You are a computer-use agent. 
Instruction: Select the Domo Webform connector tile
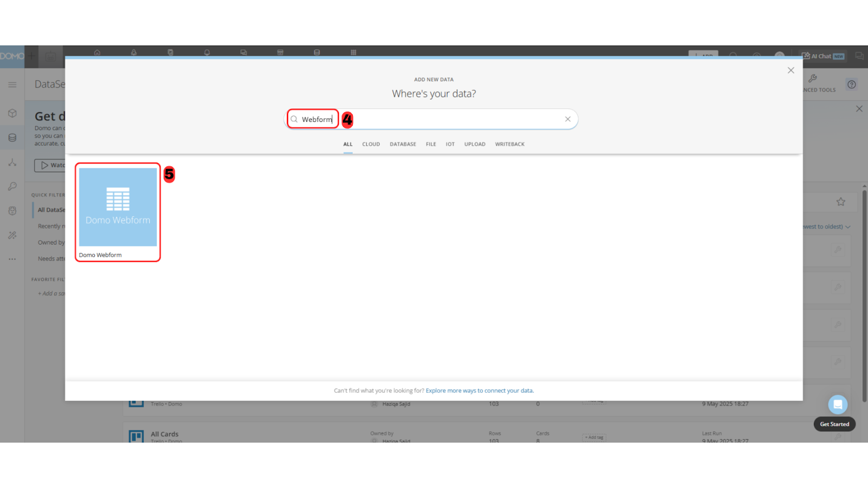point(118,212)
